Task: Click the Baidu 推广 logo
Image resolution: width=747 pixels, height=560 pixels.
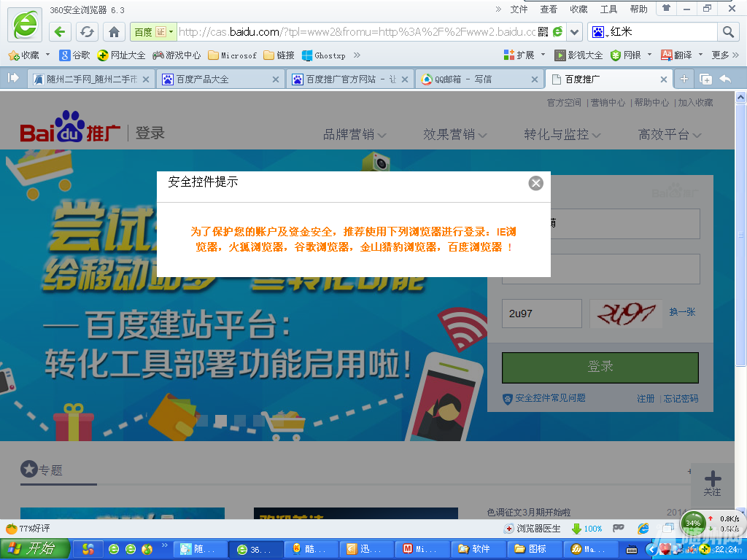Action: click(x=70, y=127)
